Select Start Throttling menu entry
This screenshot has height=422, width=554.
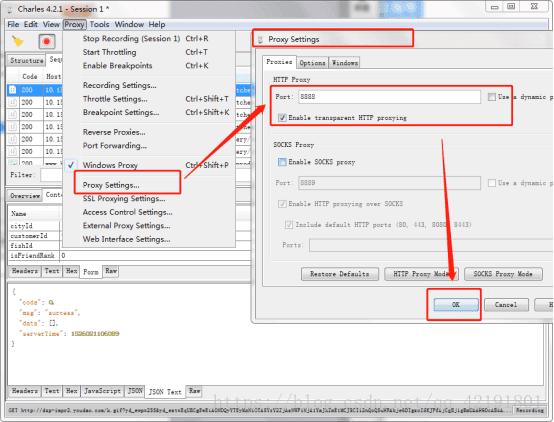[148, 52]
